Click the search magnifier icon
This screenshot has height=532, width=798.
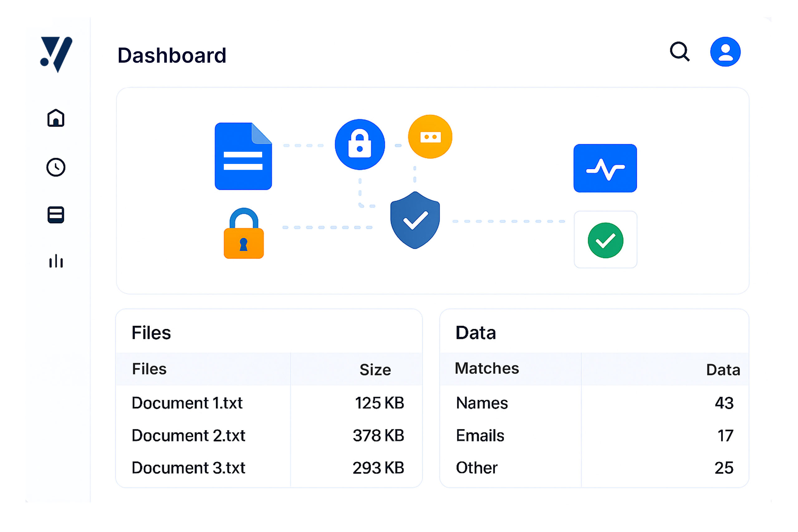pos(680,52)
